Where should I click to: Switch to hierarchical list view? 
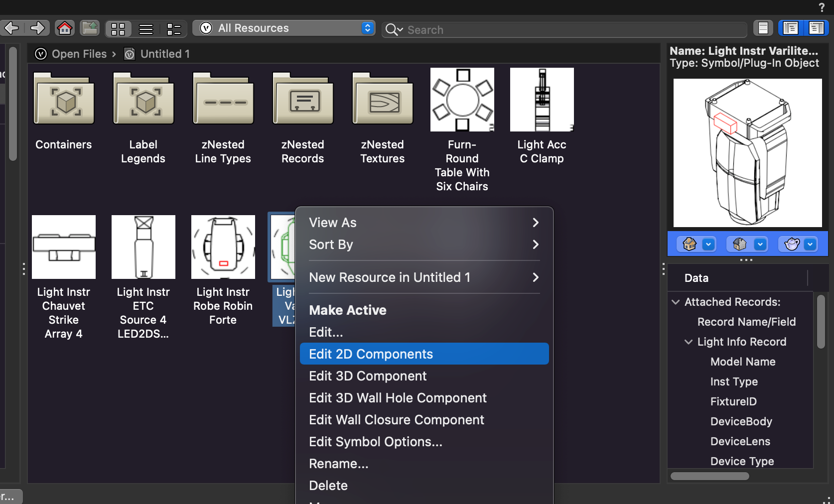click(x=173, y=29)
